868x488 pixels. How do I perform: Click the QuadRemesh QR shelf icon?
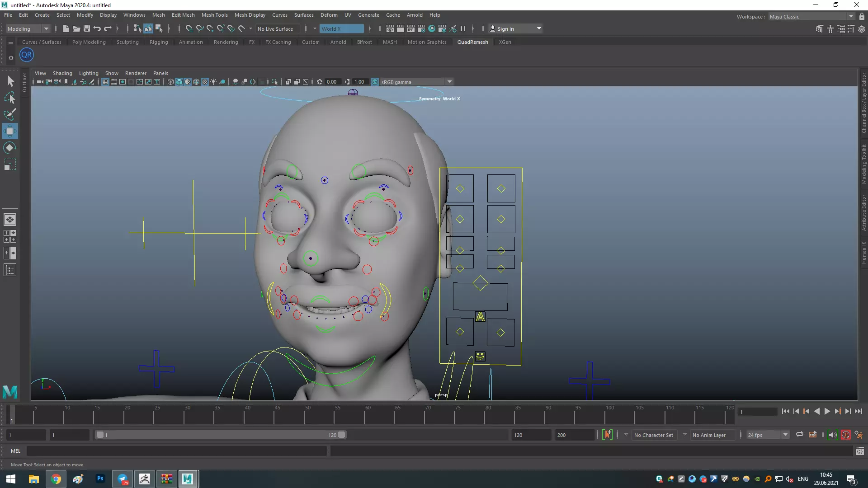(27, 55)
